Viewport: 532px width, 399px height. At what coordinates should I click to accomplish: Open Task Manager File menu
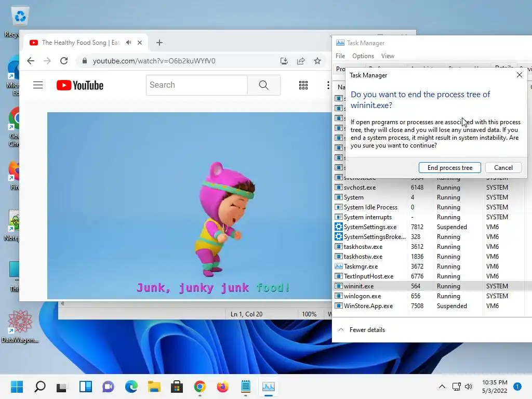(x=340, y=56)
